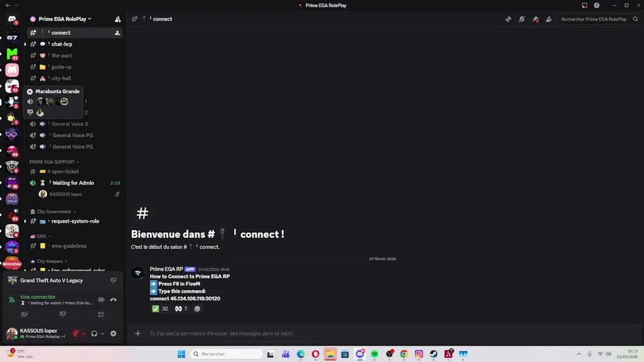
Task: Open activities icon in voice panel
Action: pos(101,314)
